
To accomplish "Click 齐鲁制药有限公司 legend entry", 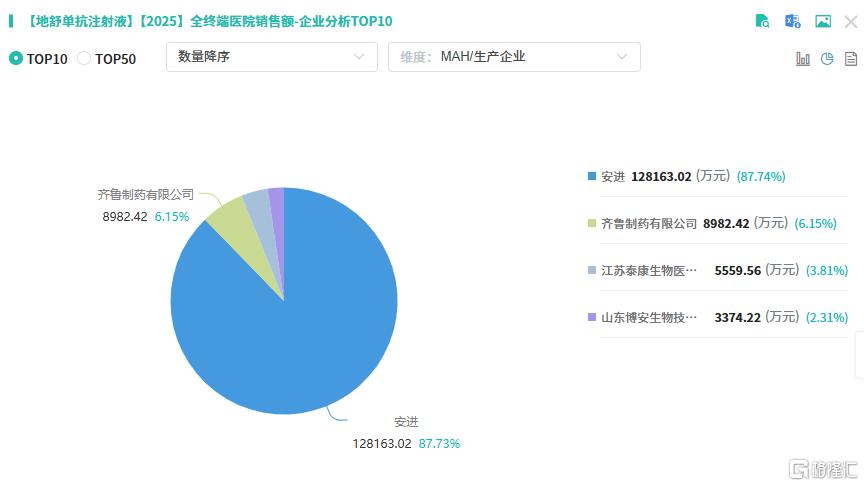I will pos(648,223).
